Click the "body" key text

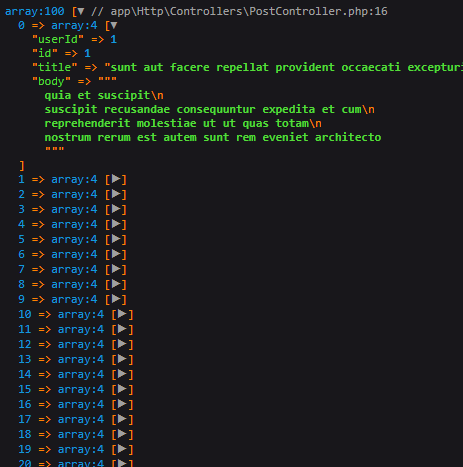[x=51, y=81]
